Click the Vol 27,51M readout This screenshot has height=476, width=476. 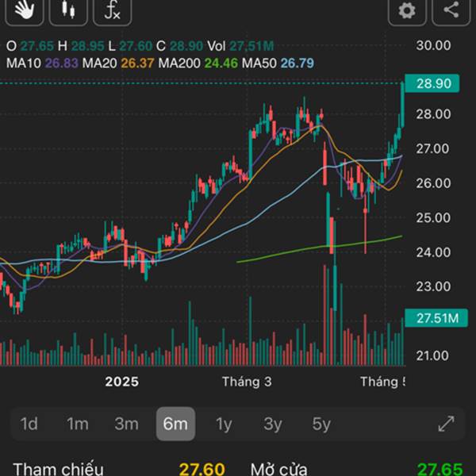click(x=240, y=46)
